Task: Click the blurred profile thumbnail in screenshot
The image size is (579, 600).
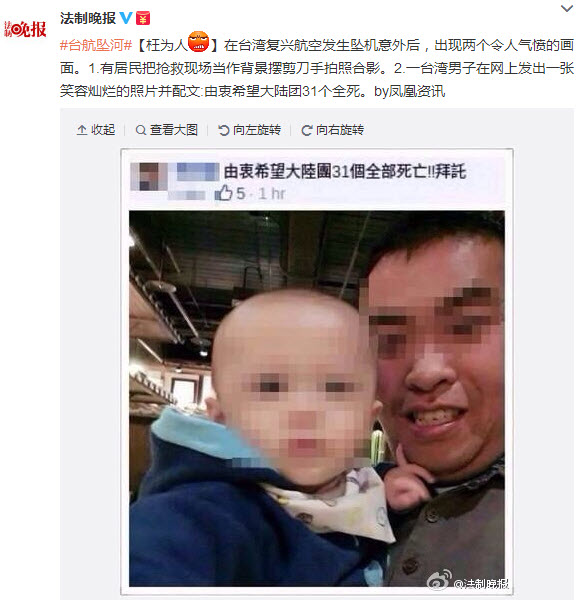Action: [x=149, y=177]
